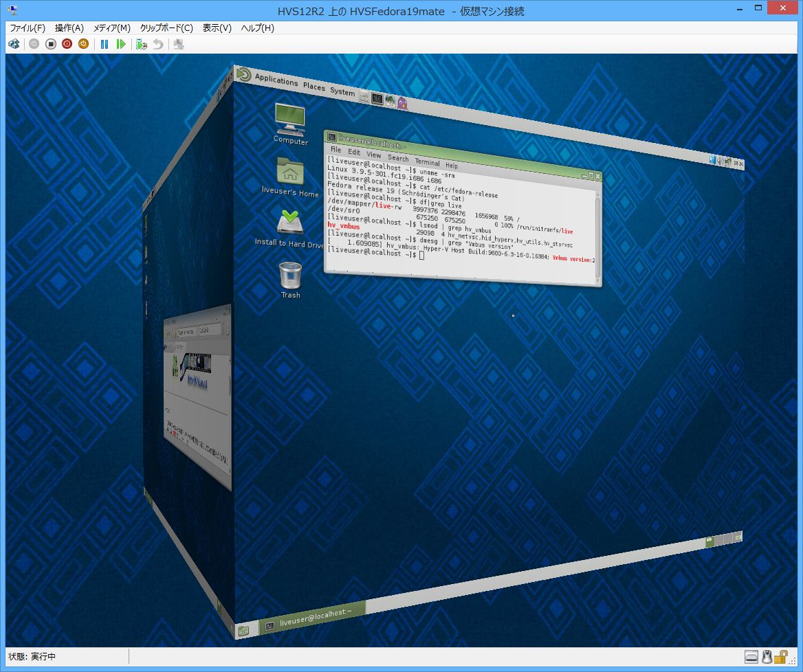Click the Enhanced session toolbar icon

point(178,44)
